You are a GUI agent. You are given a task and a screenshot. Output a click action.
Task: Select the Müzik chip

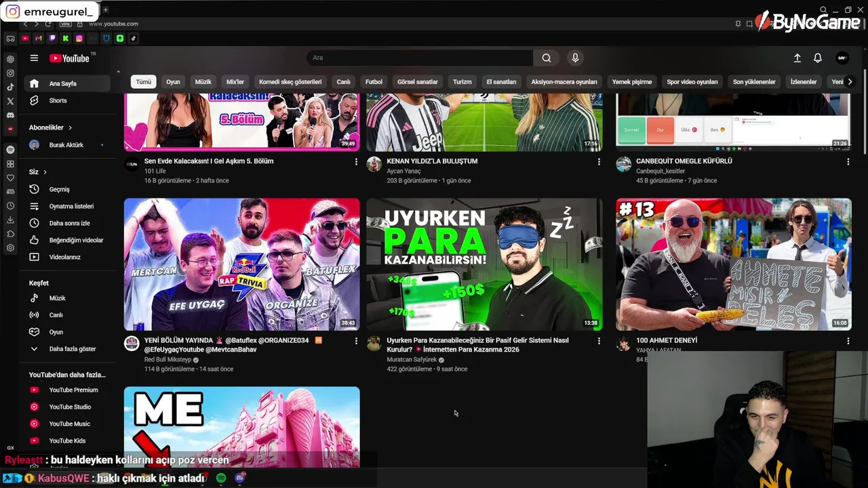tap(203, 82)
